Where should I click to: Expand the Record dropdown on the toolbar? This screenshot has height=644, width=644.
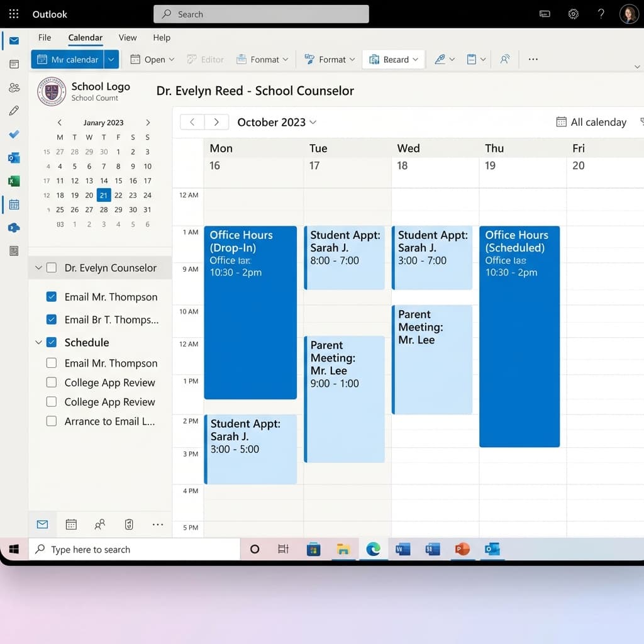click(415, 59)
